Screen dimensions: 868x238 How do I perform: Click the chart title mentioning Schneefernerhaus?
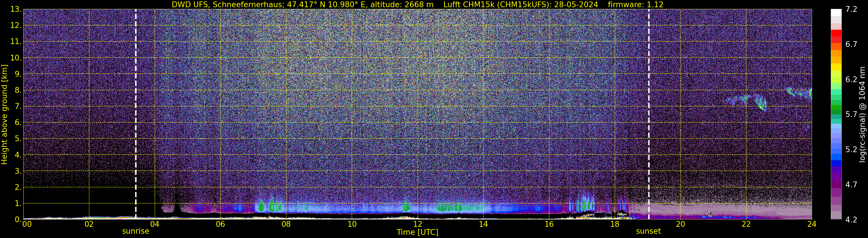[x=417, y=5]
